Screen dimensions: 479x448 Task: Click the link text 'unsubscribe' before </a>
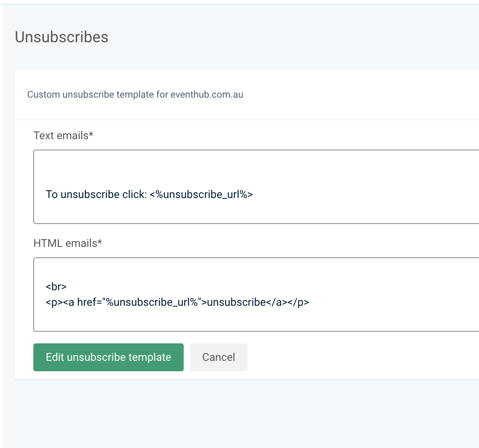[x=236, y=302]
